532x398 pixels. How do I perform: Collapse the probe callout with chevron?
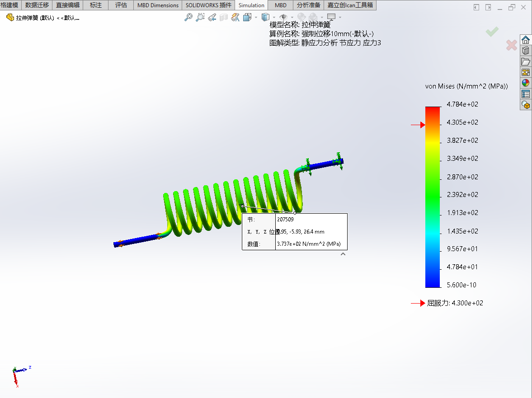(x=343, y=254)
